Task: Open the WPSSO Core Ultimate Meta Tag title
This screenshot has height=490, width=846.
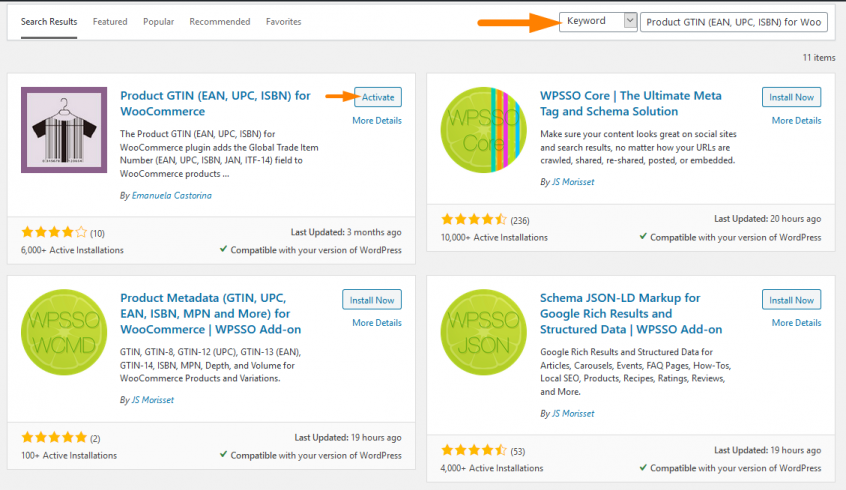Action: (x=631, y=104)
